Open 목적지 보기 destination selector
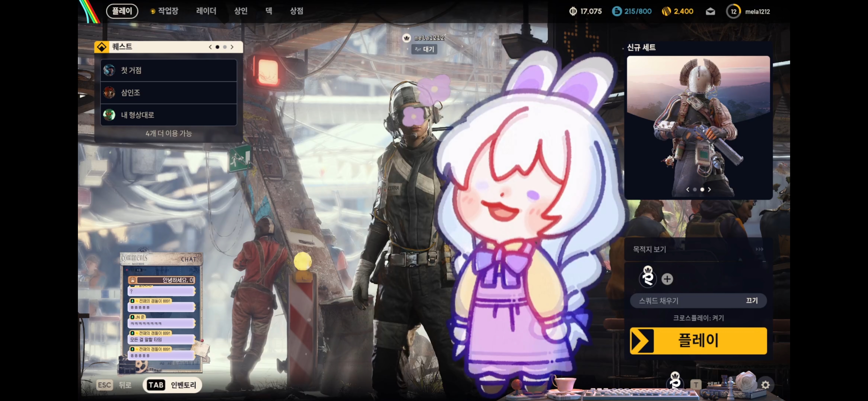Image resolution: width=868 pixels, height=401 pixels. (x=698, y=250)
